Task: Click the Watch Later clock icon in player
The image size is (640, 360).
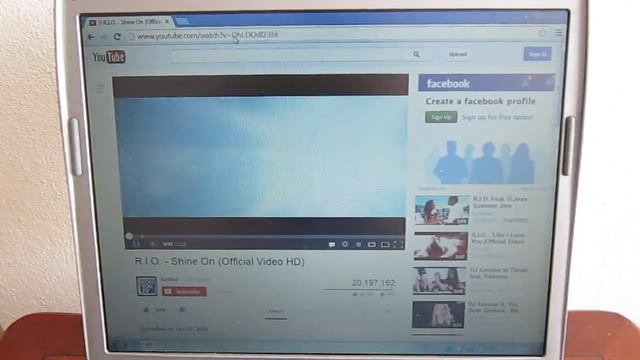Action: [358, 244]
